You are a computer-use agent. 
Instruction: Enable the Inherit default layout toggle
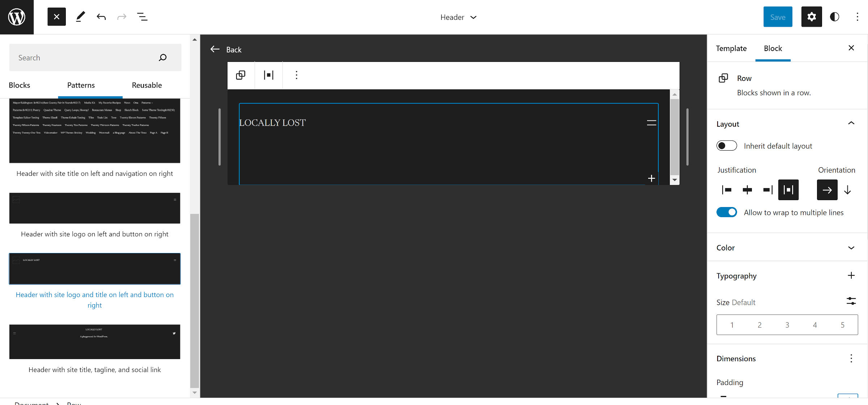pos(727,145)
